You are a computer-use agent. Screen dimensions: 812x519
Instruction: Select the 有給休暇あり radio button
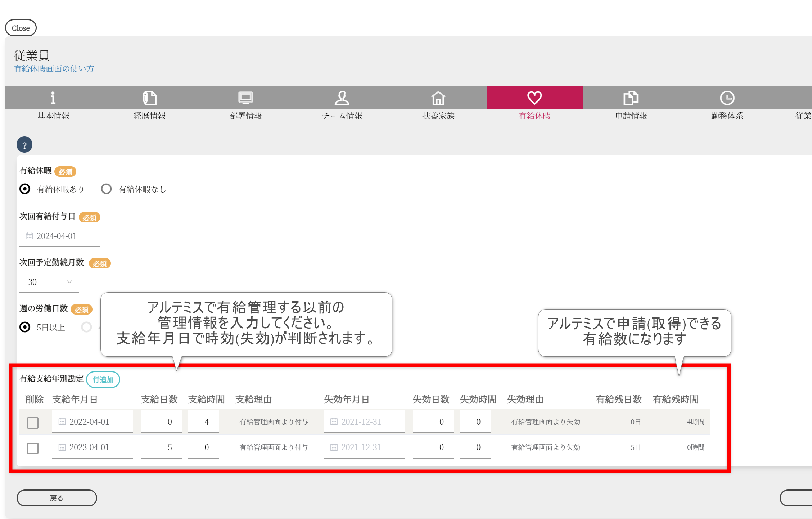coord(25,189)
